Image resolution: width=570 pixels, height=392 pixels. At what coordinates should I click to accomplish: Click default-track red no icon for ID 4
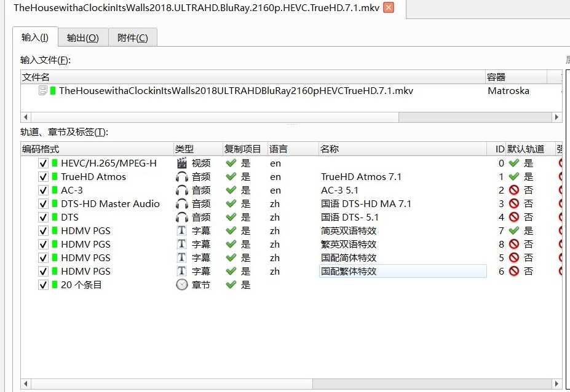point(513,218)
